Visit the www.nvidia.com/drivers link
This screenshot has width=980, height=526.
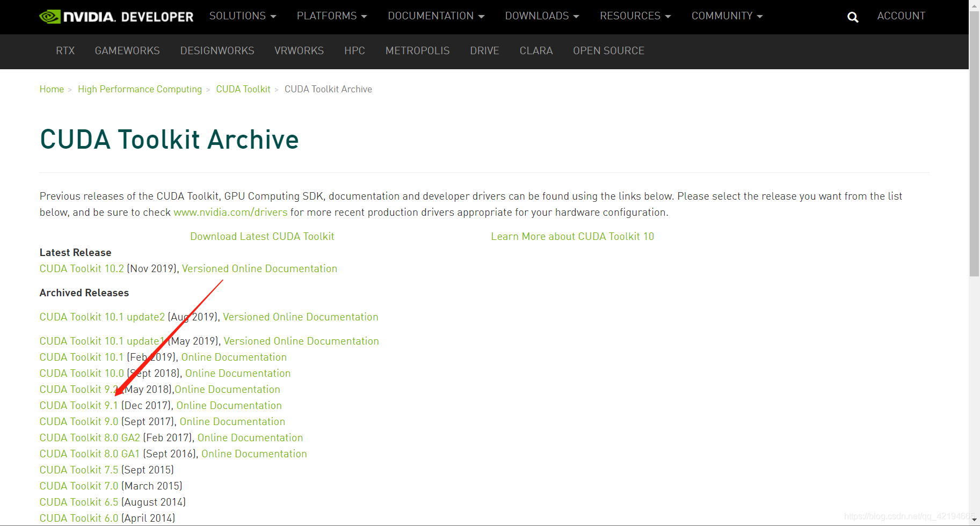(230, 212)
